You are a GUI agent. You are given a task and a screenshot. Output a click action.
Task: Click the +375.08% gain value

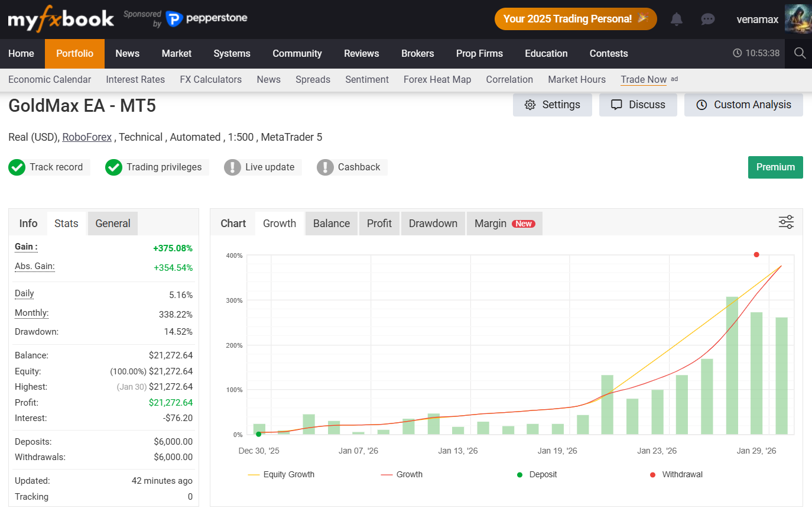[173, 248]
